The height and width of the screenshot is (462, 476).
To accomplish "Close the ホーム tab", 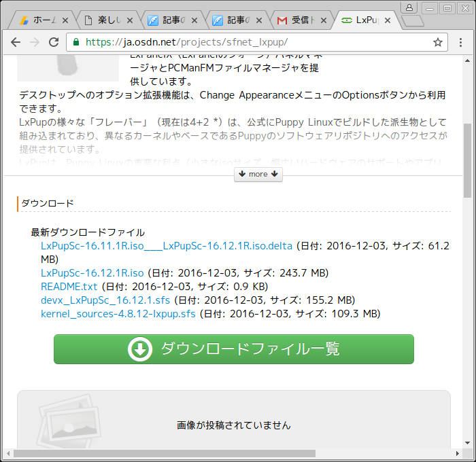I will click(65, 20).
